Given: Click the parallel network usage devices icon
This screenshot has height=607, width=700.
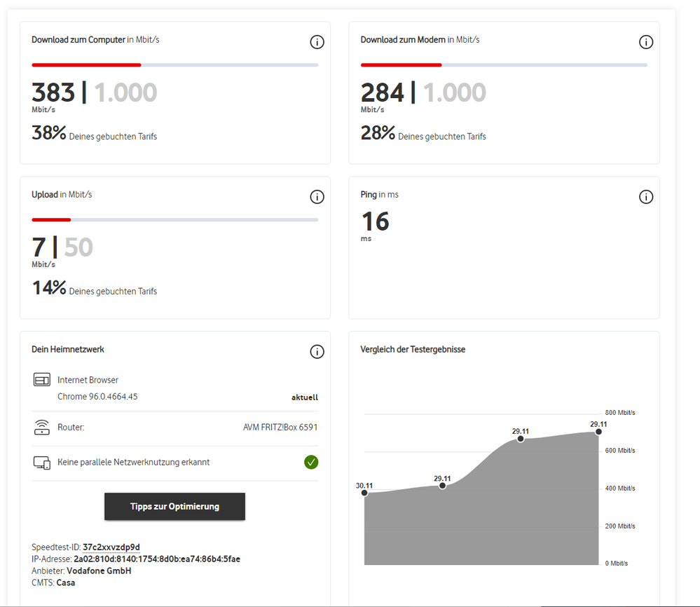Looking at the screenshot, I should click(42, 463).
